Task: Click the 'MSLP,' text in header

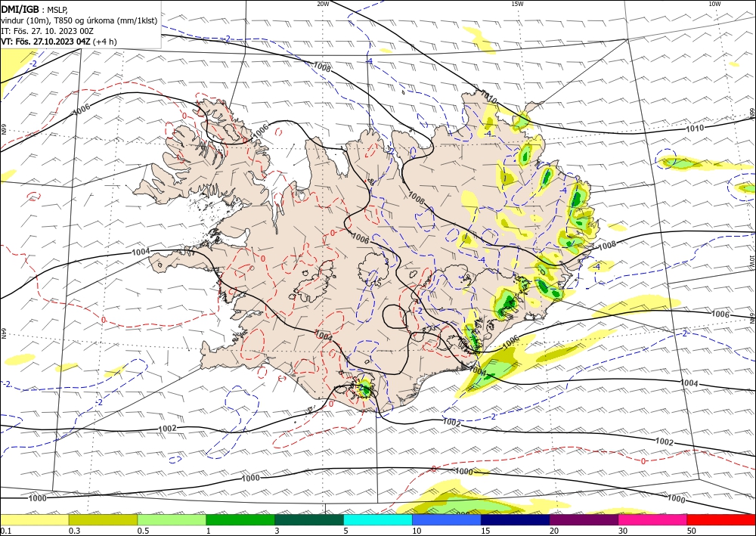Action: (x=57, y=10)
